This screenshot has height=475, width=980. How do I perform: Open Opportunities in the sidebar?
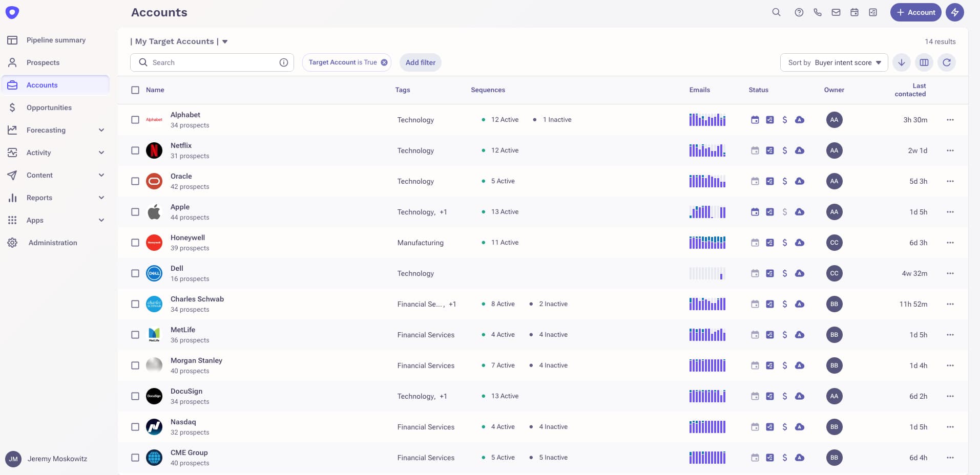[49, 107]
